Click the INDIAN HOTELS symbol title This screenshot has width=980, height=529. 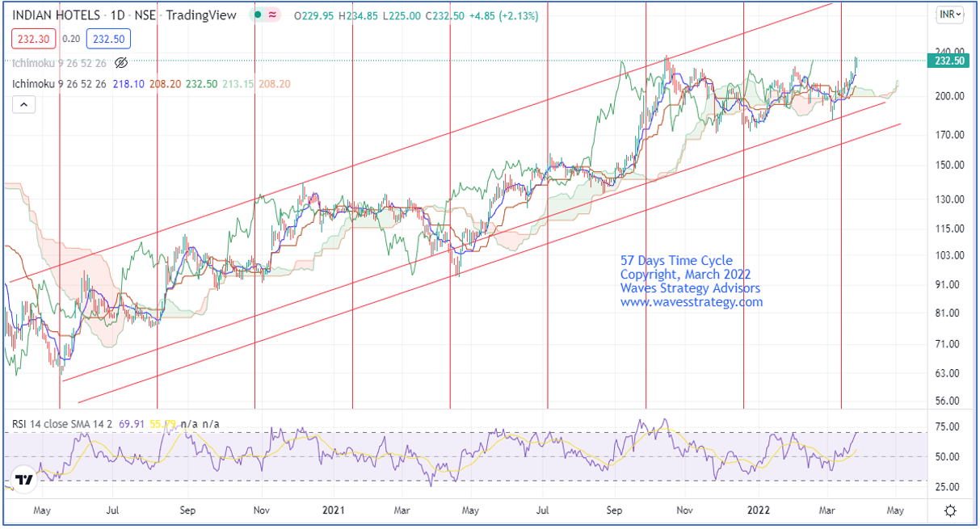click(57, 15)
